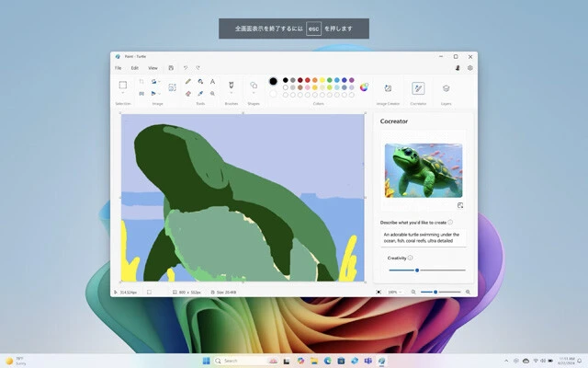Click the zoom in plus button

468,292
